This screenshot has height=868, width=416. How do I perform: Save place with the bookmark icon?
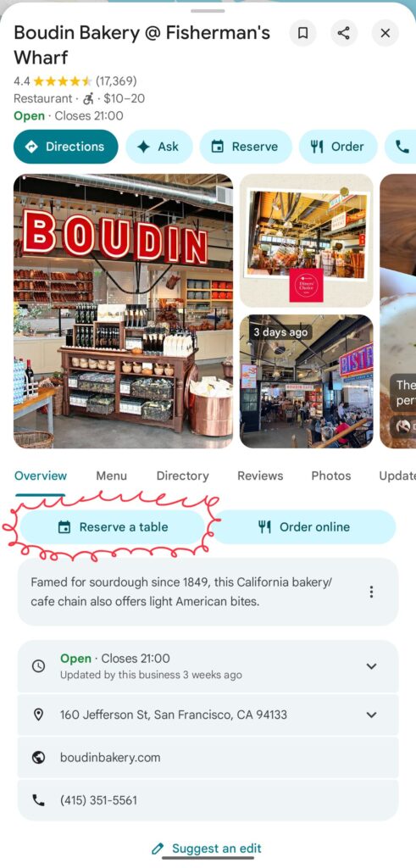click(302, 33)
